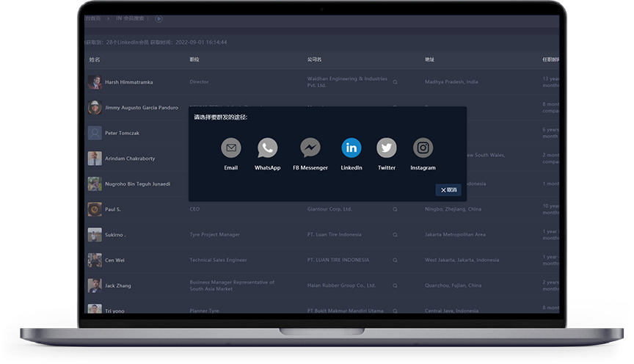The image size is (634, 364).
Task: Click the Madhya Pradesh, India address
Action: [451, 81]
